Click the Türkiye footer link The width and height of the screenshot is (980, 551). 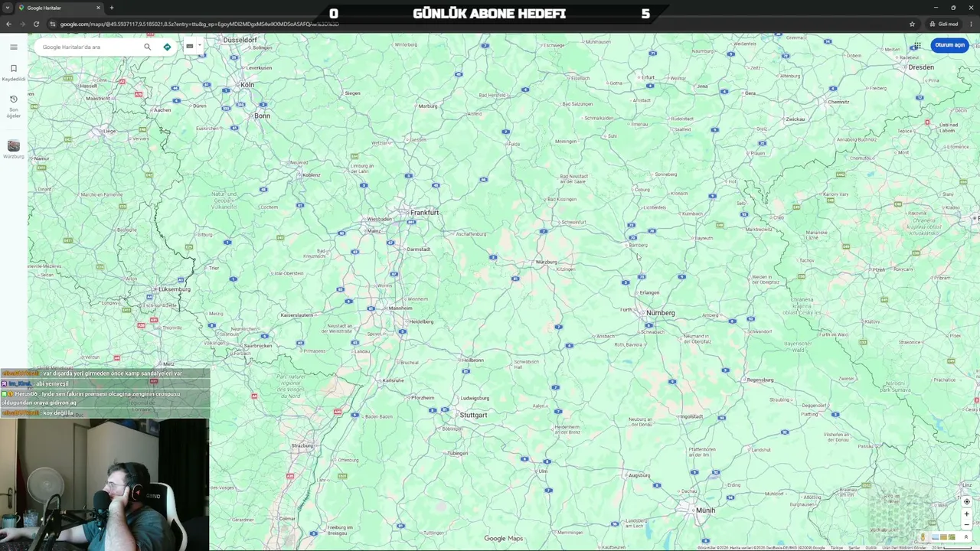tap(837, 548)
